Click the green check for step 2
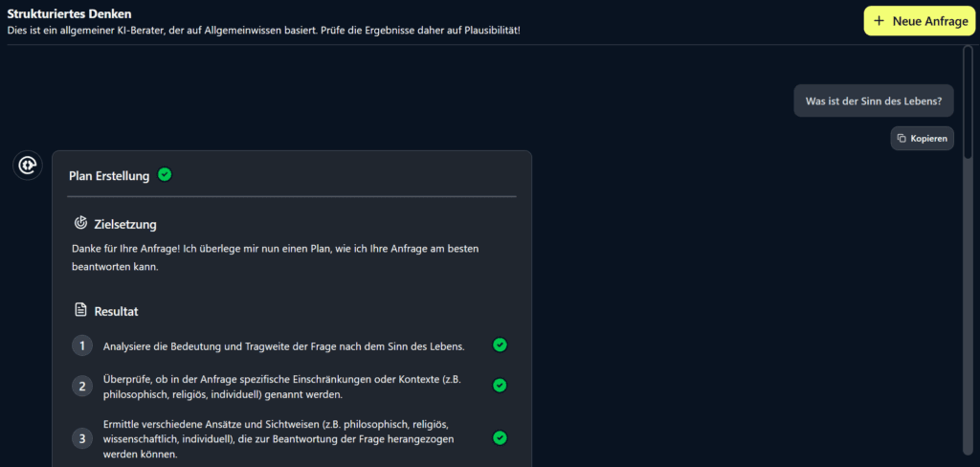The image size is (980, 467). pyautogui.click(x=500, y=385)
